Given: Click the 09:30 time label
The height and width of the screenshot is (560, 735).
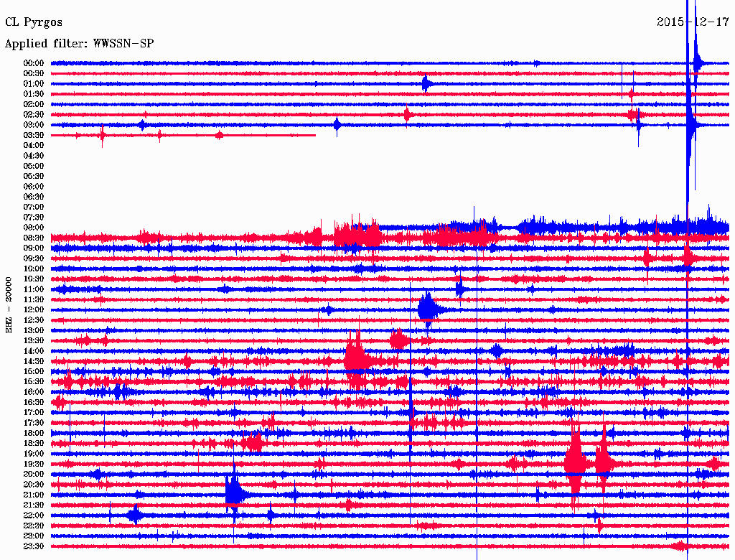Looking at the screenshot, I should point(34,258).
